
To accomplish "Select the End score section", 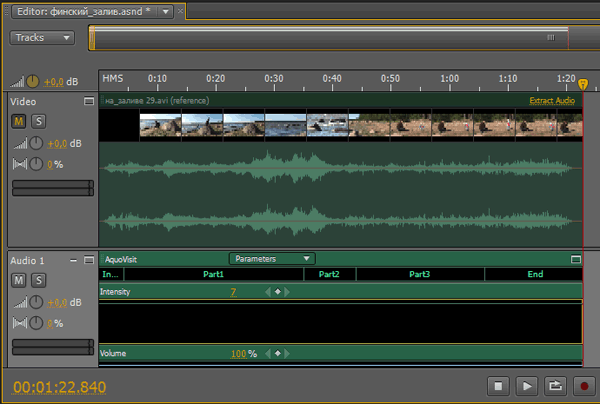I will (x=534, y=274).
